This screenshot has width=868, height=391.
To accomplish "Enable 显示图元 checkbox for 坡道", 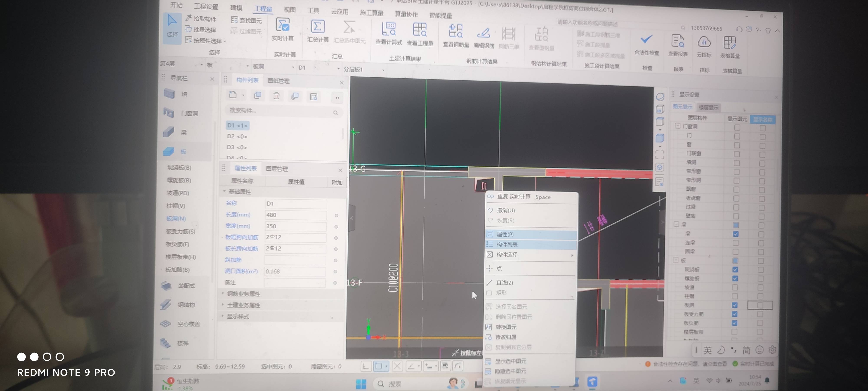I will tap(735, 287).
